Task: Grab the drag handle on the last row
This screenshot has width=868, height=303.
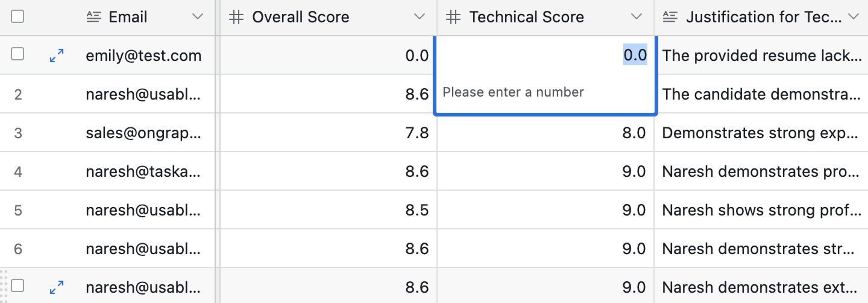Action: (x=5, y=286)
